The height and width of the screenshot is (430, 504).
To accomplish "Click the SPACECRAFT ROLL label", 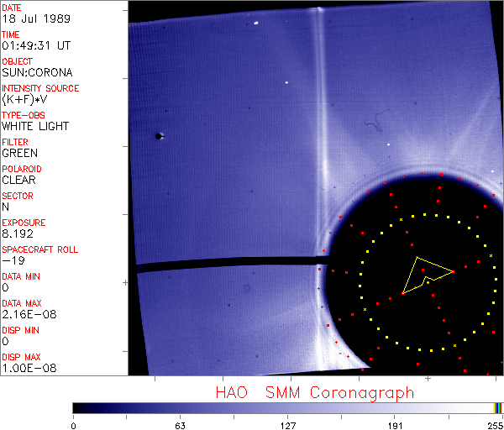I will coord(40,249).
